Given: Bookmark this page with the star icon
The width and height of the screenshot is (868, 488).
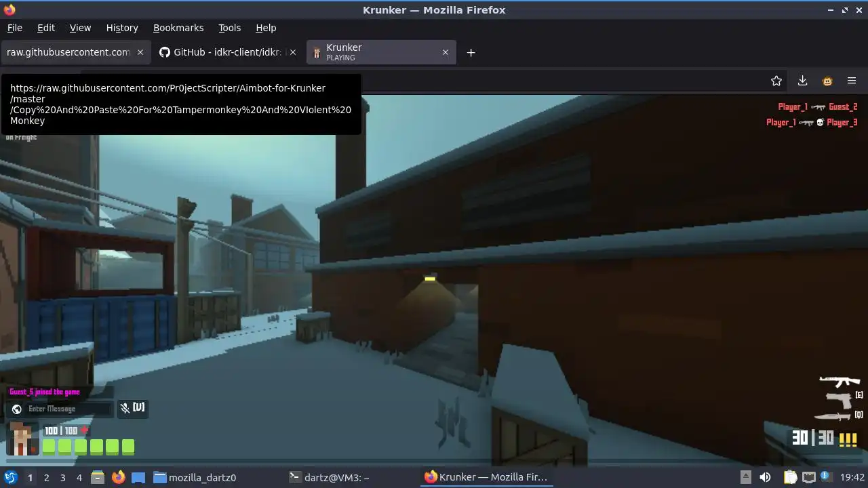Looking at the screenshot, I should coord(776,81).
